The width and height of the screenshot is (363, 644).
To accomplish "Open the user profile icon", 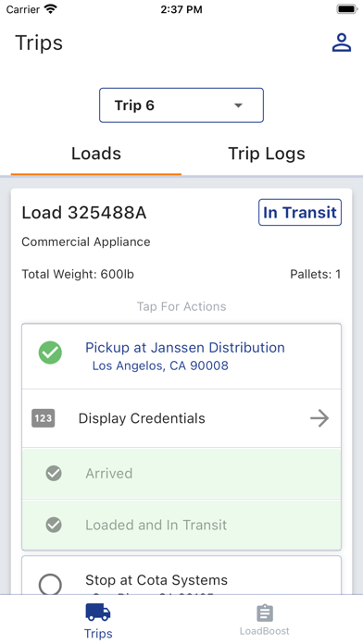I will pos(341,43).
